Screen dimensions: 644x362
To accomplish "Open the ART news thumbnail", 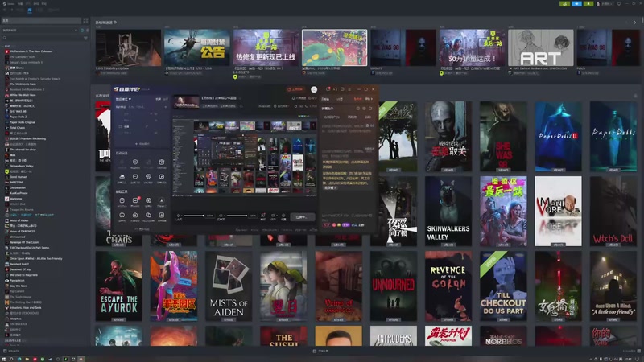I will coord(540,47).
